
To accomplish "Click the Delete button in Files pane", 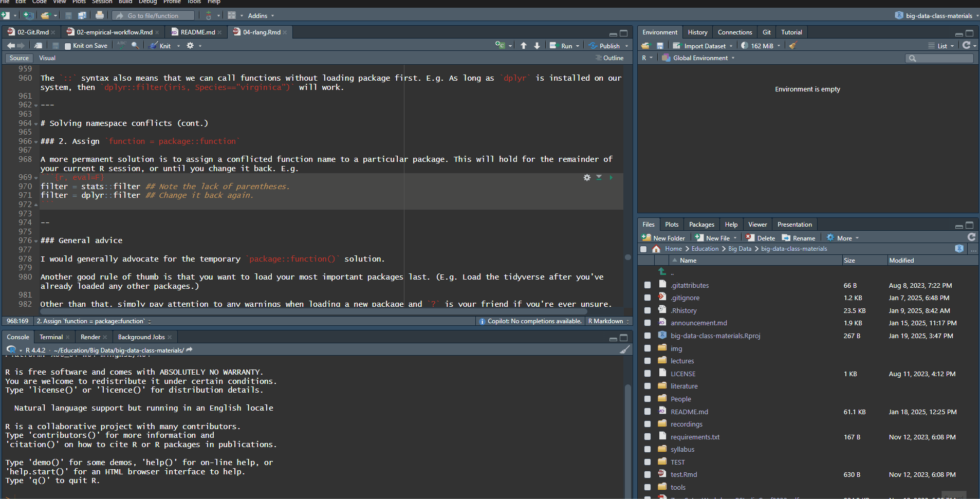I will pos(760,238).
